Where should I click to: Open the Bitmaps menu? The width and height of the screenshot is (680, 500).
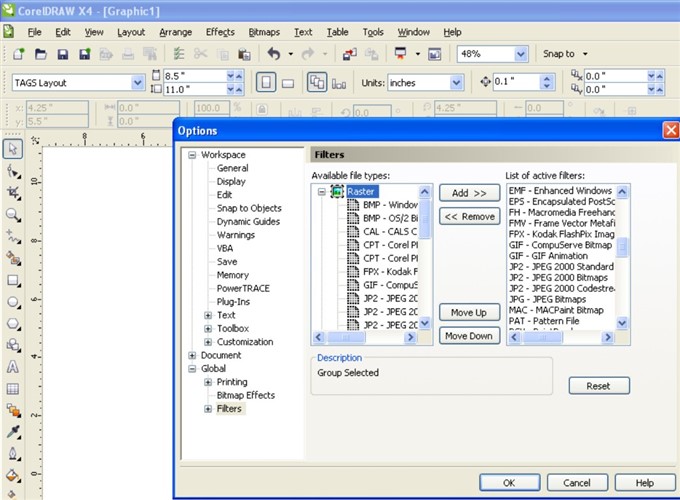coord(264,32)
